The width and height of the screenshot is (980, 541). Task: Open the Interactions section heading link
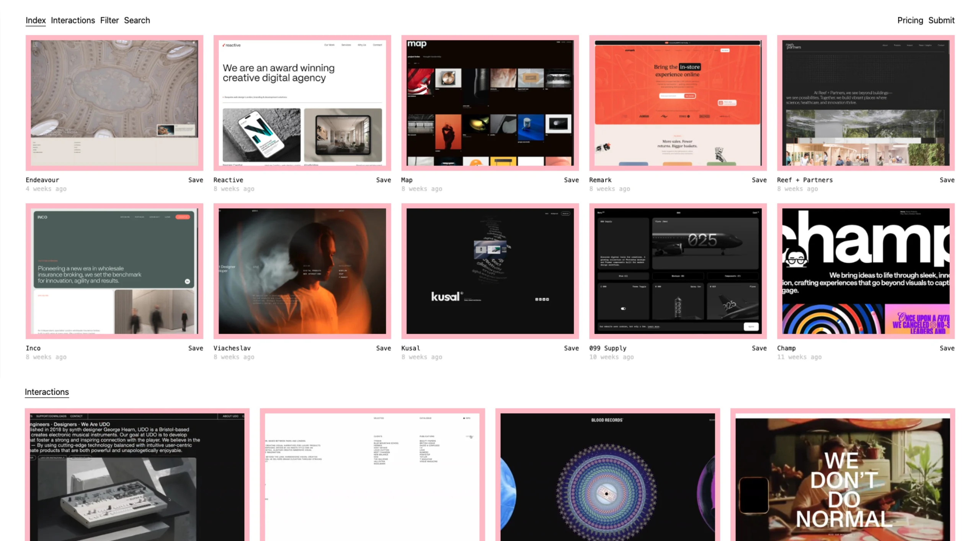point(47,392)
